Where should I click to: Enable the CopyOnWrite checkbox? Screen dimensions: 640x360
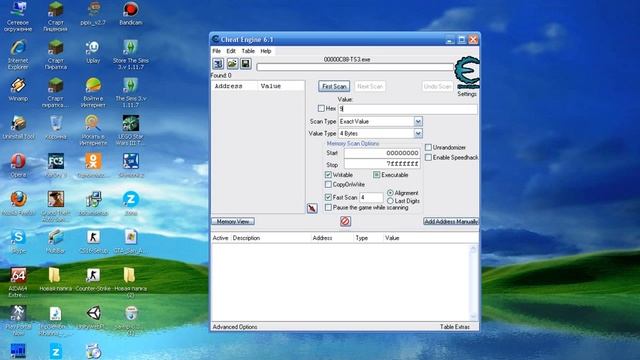pyautogui.click(x=328, y=184)
